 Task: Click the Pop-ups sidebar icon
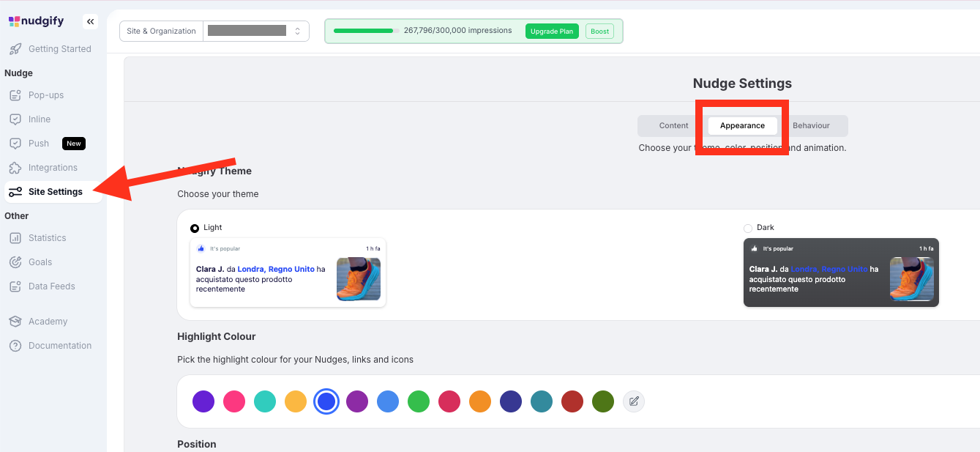click(15, 95)
